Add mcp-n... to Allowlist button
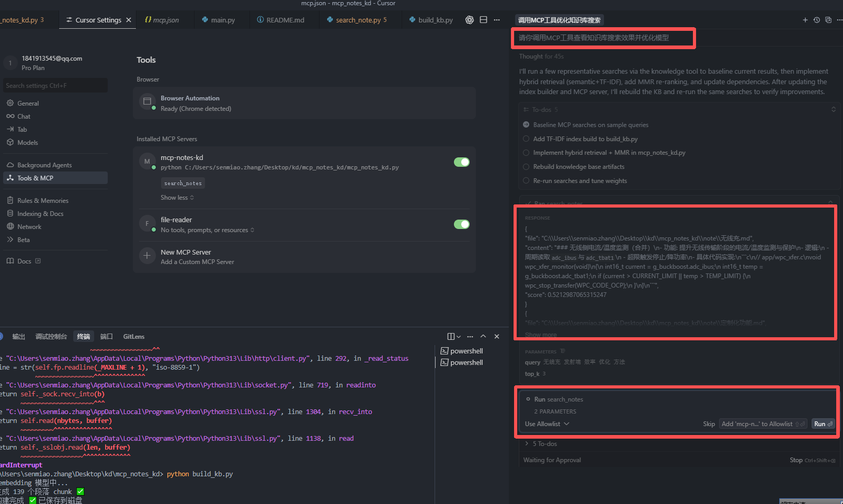 [x=764, y=424]
